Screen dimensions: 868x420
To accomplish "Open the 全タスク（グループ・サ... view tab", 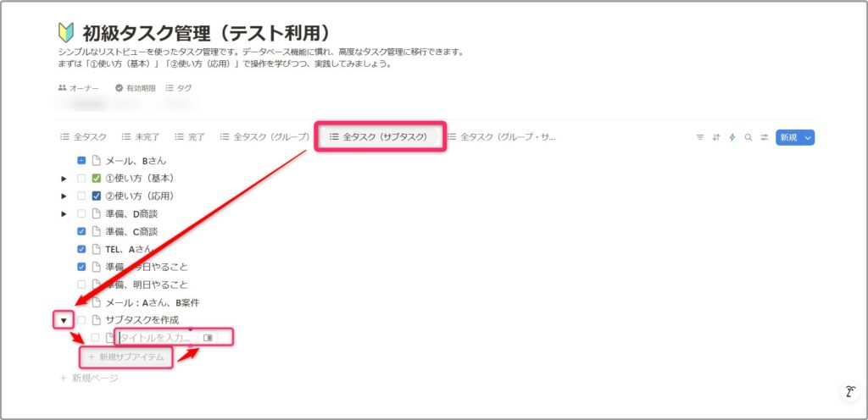I will click(502, 137).
